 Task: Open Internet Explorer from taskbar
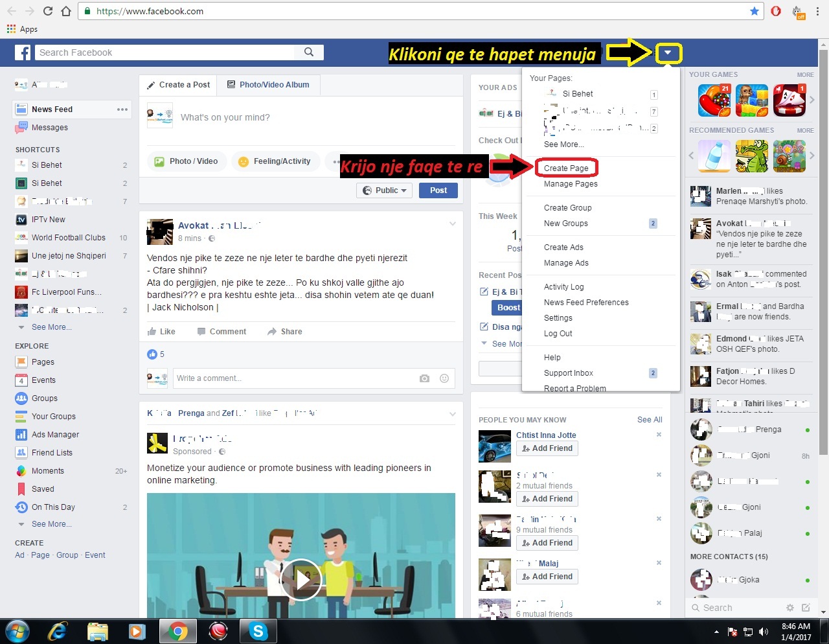tap(58, 631)
